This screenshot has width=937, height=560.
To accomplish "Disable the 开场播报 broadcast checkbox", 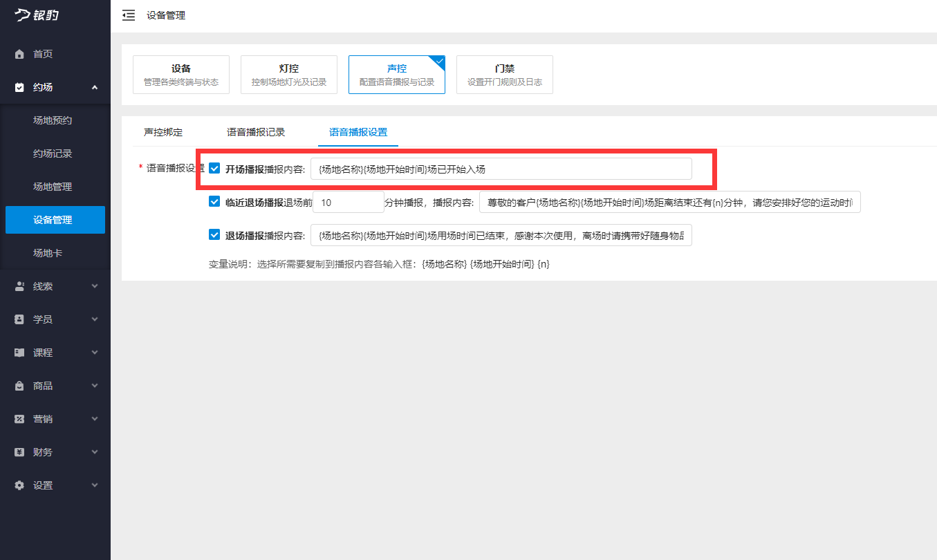I will [214, 168].
